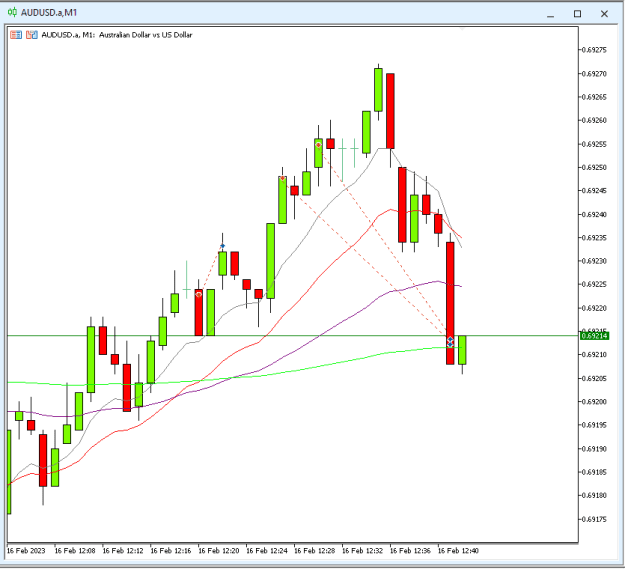
Task: Click the AUDUSD chart window title icon
Action: [12, 12]
